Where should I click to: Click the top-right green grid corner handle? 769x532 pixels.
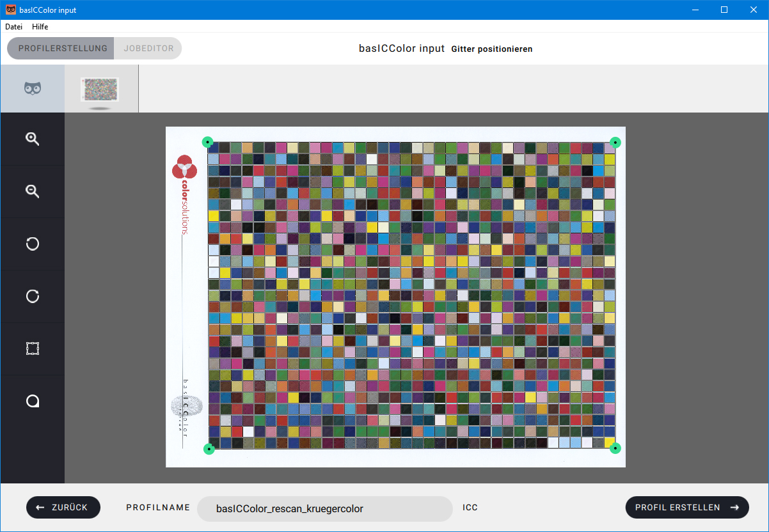click(615, 142)
